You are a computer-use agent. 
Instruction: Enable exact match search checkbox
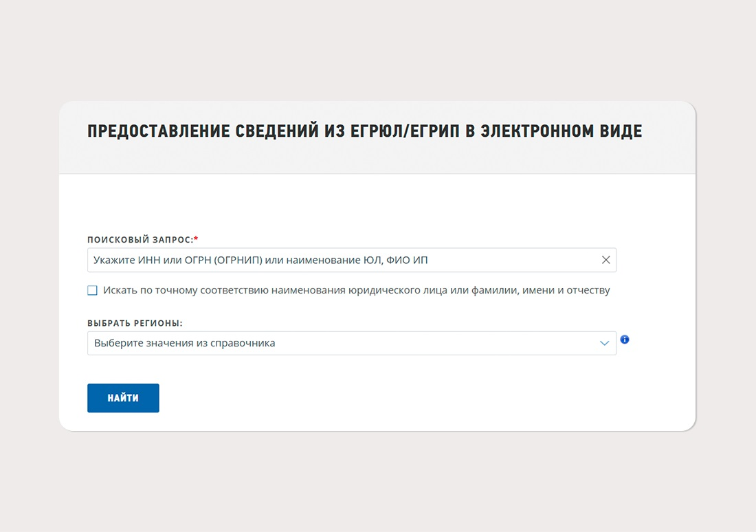92,290
